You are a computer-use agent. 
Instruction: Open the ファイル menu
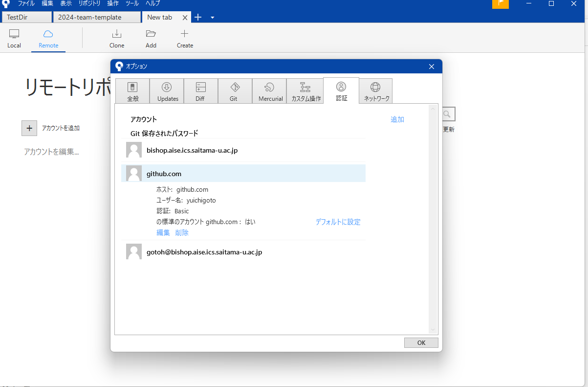[x=26, y=3]
